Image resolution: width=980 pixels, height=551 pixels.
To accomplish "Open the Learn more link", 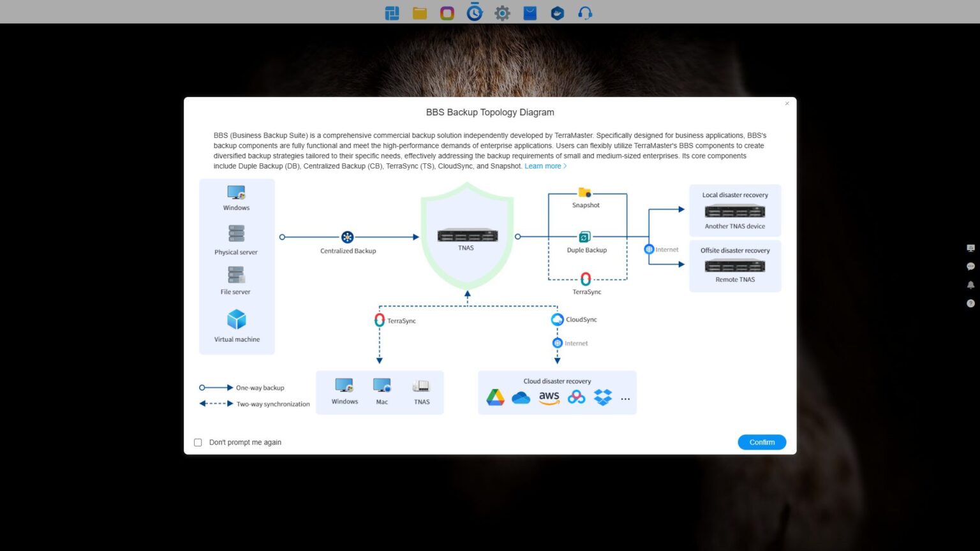I will click(x=543, y=166).
